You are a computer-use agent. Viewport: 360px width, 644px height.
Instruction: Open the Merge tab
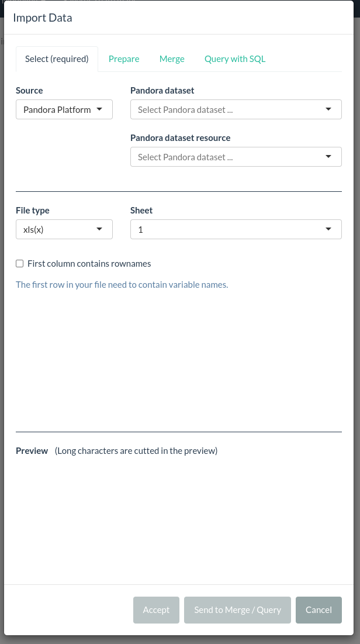pos(172,58)
